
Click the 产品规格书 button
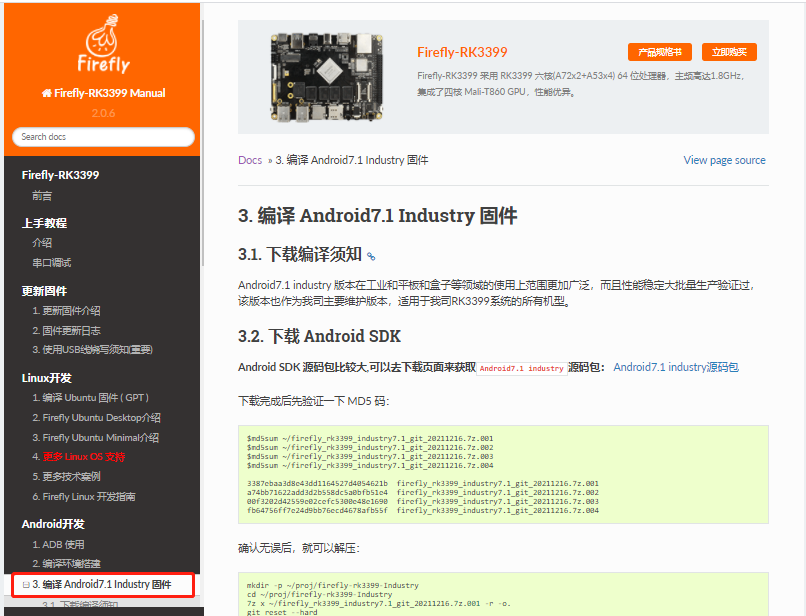660,52
